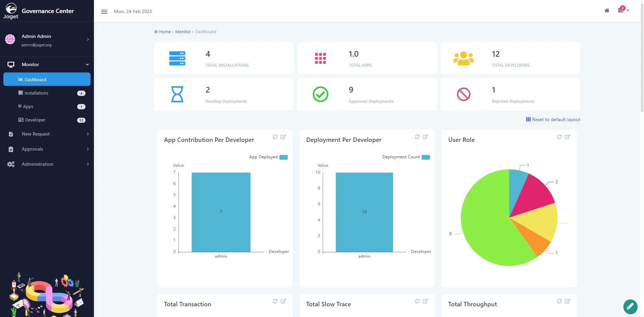Toggle Deployment Count legend series
Screen dimensions: 644x317
coord(406,157)
